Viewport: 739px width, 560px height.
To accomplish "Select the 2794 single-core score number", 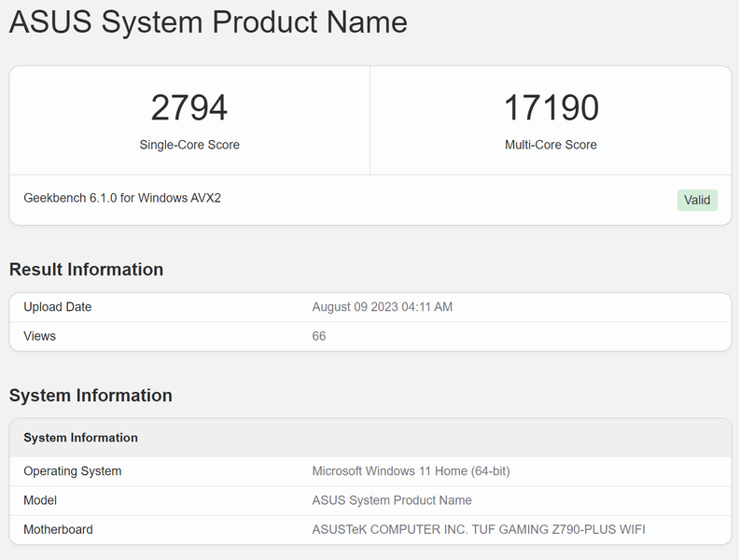I will coord(189,108).
